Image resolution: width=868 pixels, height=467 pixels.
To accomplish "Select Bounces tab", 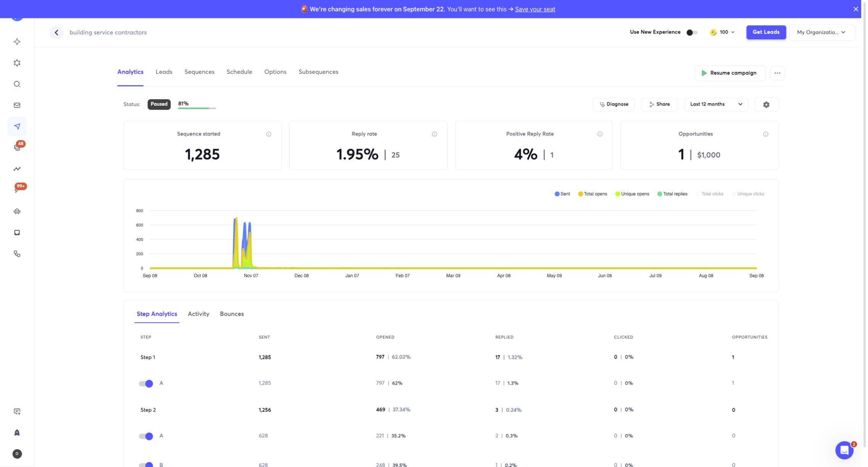I will 232,314.
